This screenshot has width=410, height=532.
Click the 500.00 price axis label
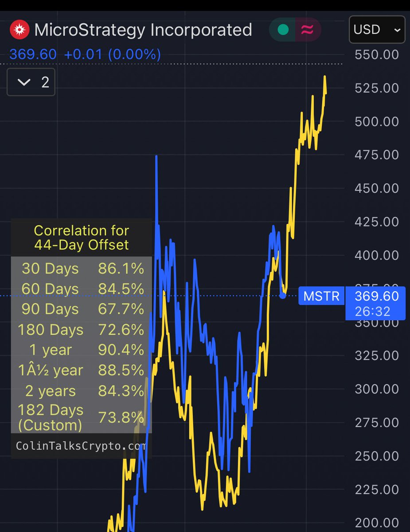click(377, 121)
